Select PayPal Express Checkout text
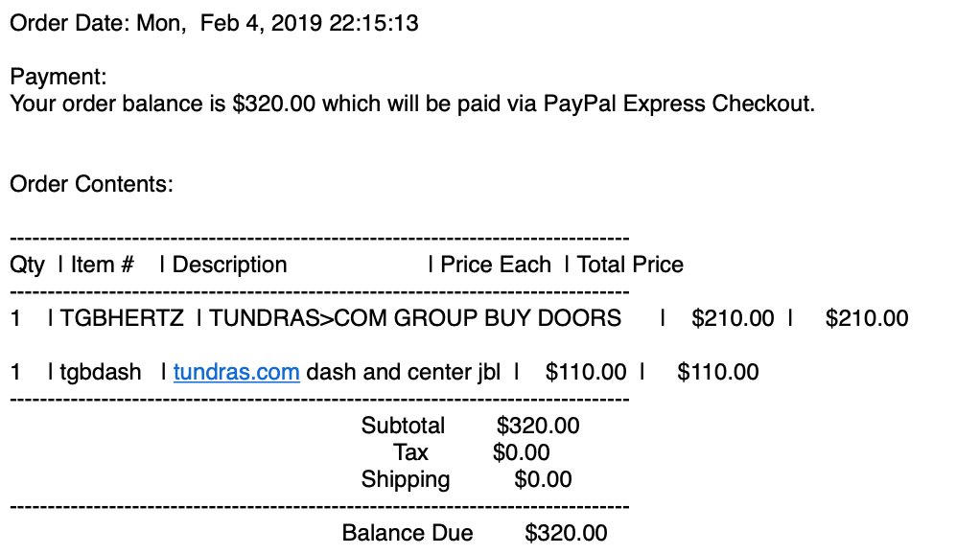 tap(677, 104)
